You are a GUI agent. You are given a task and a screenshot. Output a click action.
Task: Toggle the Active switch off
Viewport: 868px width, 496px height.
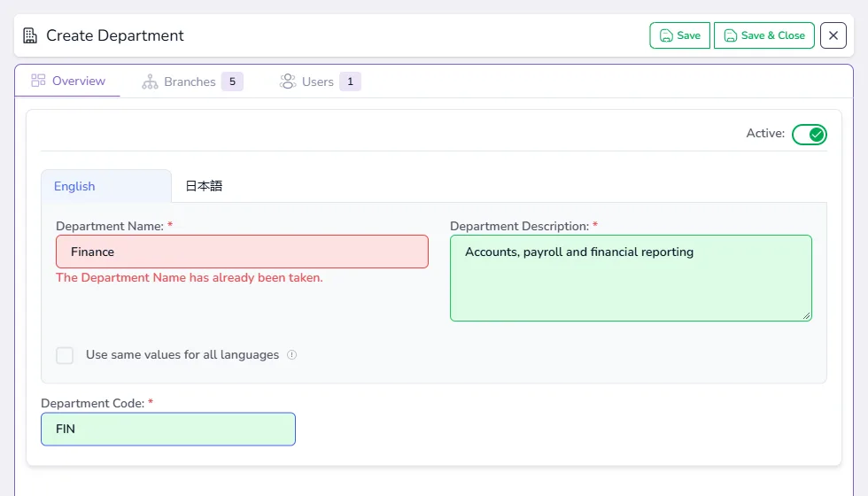810,134
